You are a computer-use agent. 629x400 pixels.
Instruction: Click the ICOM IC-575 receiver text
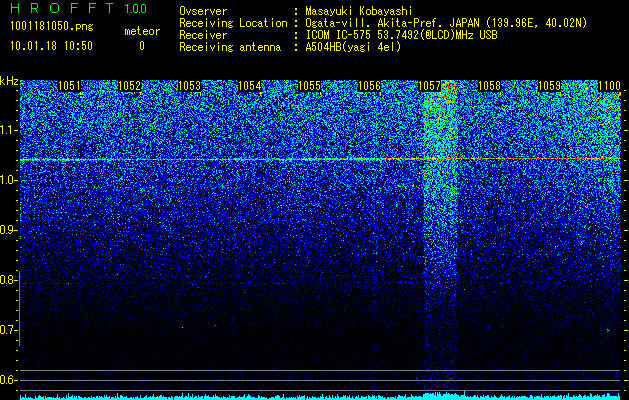coord(401,35)
